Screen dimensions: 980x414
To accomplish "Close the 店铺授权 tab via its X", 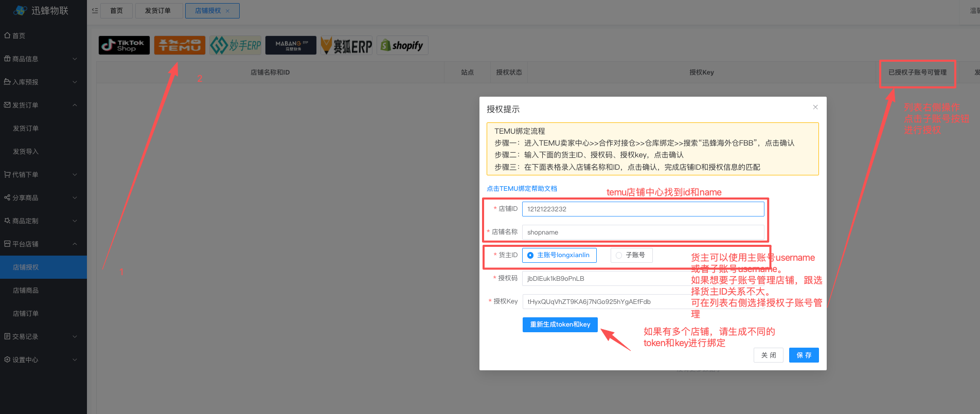I will pos(228,11).
